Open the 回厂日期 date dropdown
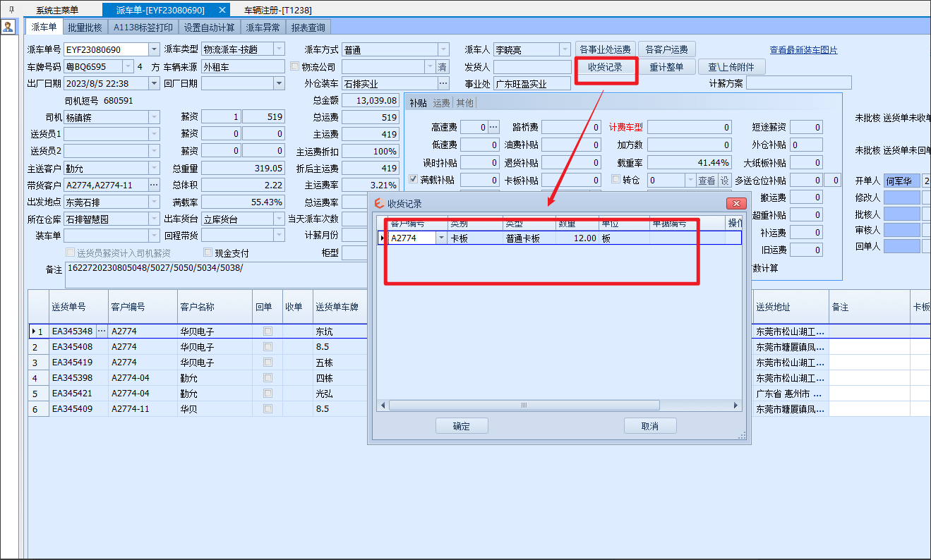Viewport: 931px width, 560px height. coord(279,83)
